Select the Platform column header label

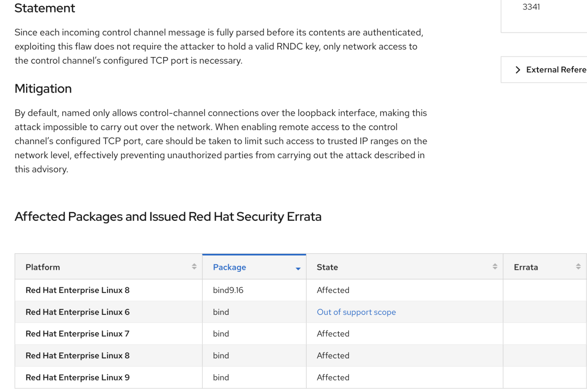pyautogui.click(x=42, y=267)
